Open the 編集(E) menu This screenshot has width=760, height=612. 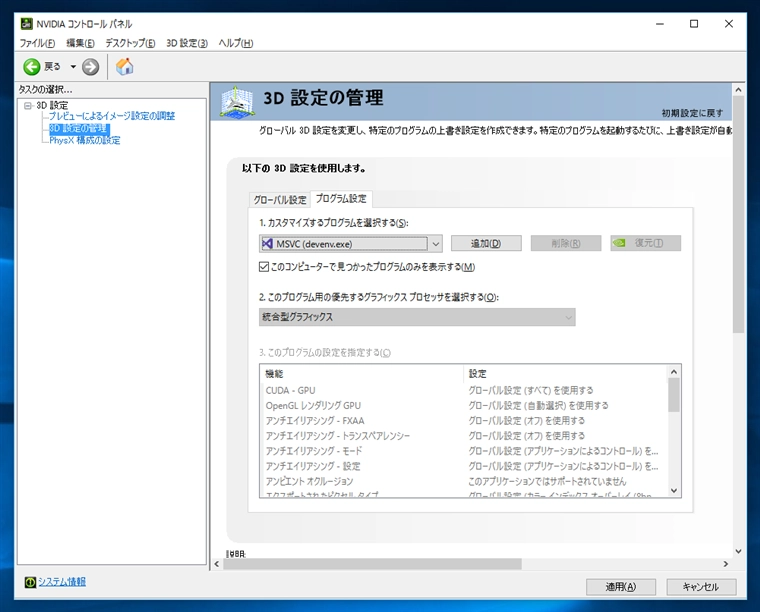[x=80, y=43]
